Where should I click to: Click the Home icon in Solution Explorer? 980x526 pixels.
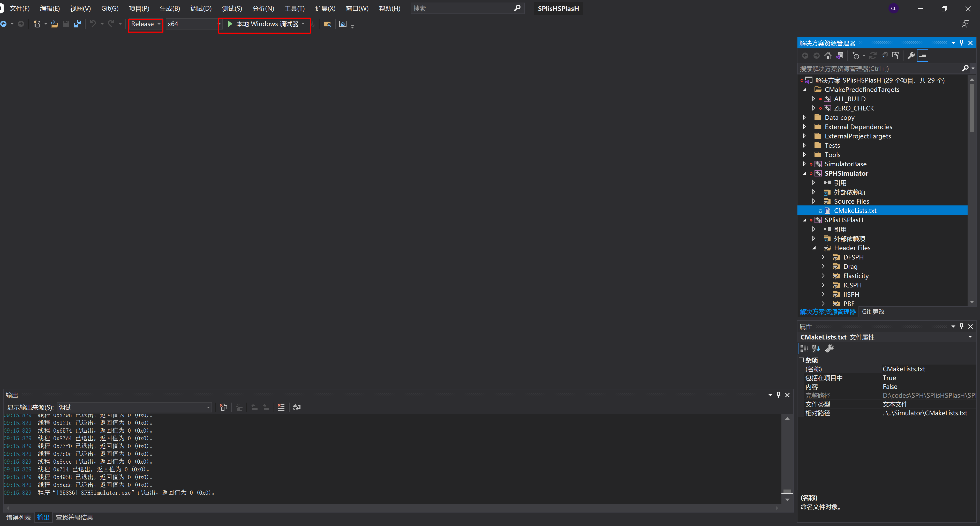(827, 56)
